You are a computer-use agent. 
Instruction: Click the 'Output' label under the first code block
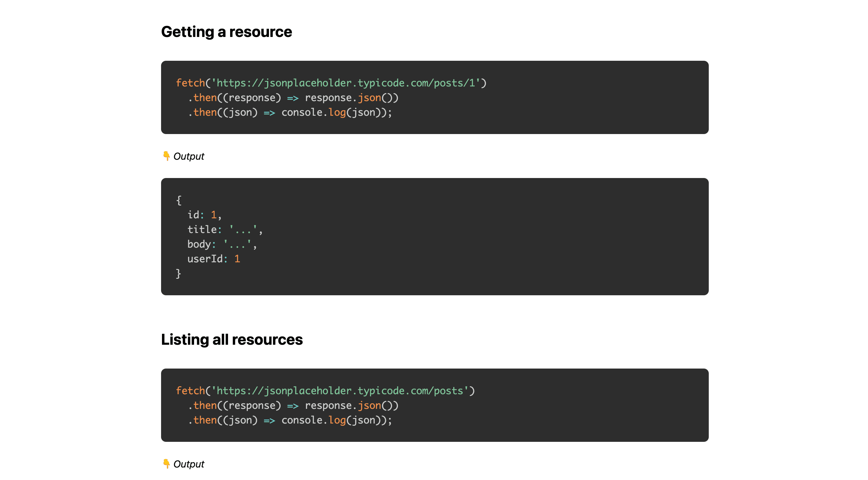pos(189,156)
